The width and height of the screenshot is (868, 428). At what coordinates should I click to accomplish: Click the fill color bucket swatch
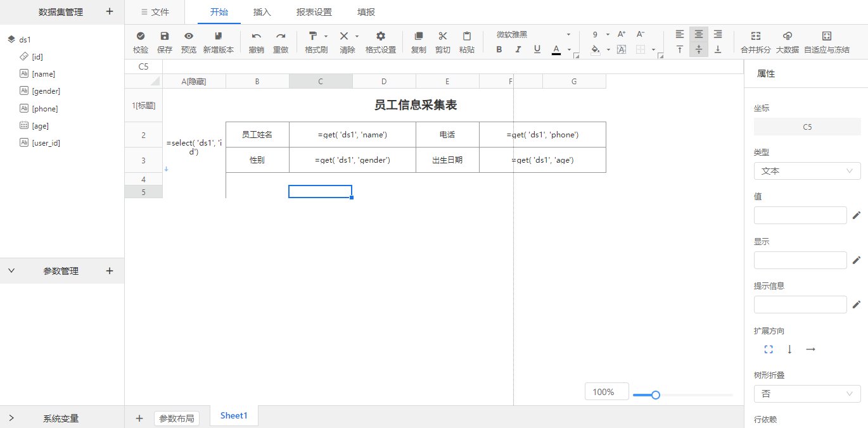(596, 49)
